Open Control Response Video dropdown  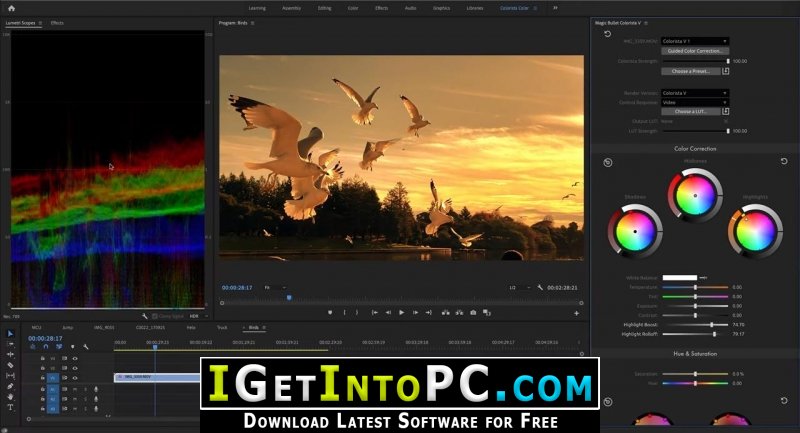click(695, 102)
